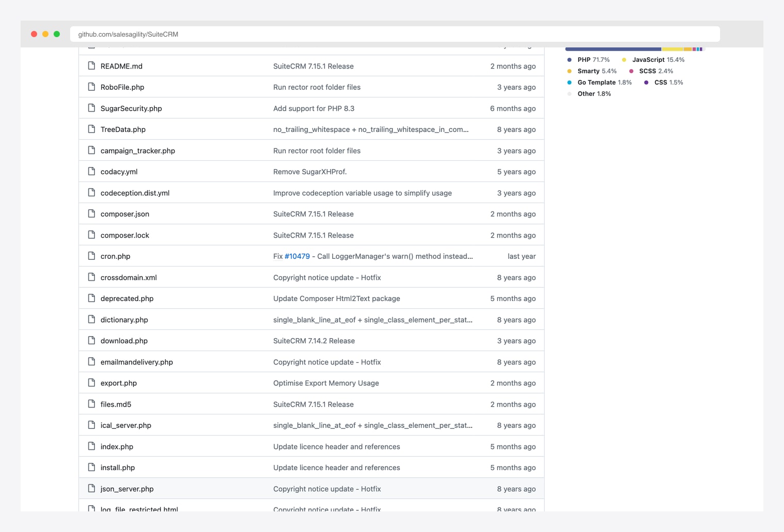
Task: Open SugarSecurity.php file link
Action: pos(131,108)
